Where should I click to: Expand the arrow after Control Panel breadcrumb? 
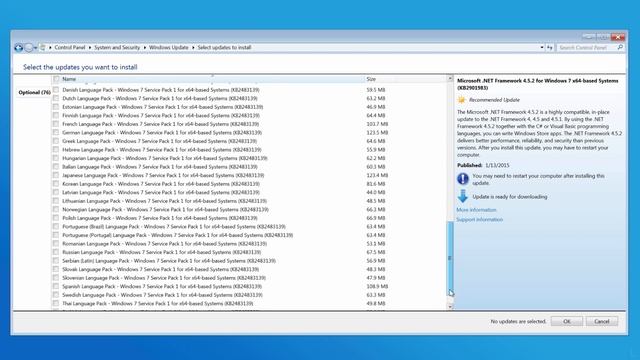click(x=90, y=48)
